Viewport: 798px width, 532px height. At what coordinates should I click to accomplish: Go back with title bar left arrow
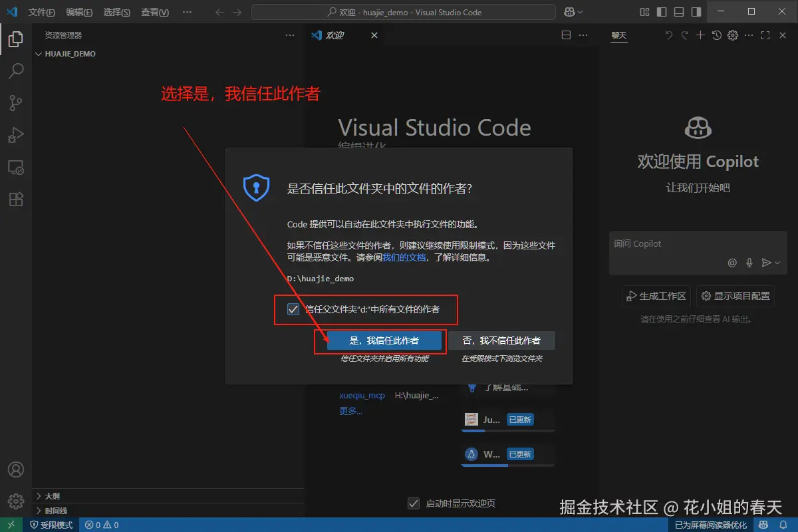click(220, 12)
